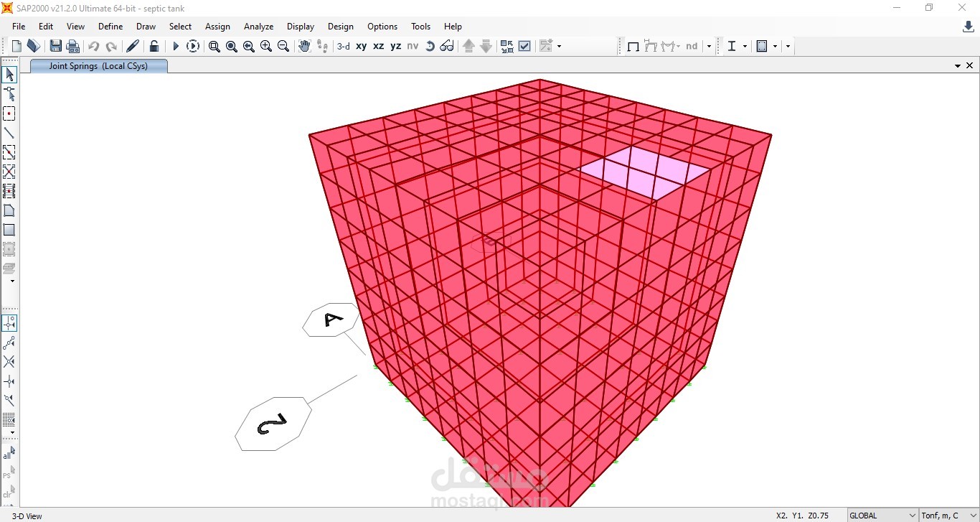Toggle snap to Ends and Midpoints
Image resolution: width=980 pixels, height=522 pixels.
tap(9, 342)
